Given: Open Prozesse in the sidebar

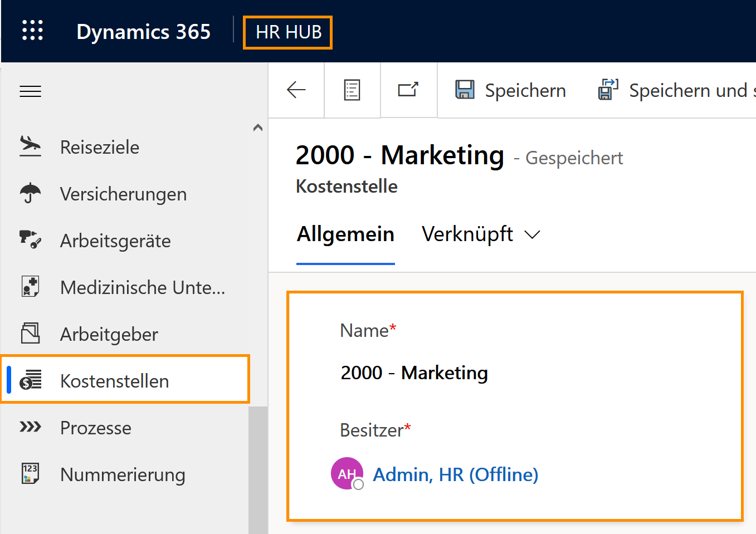Looking at the screenshot, I should 96,428.
